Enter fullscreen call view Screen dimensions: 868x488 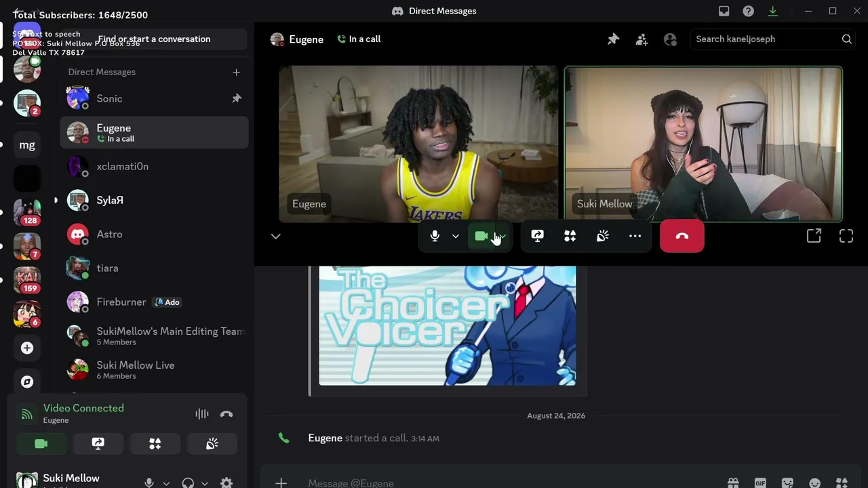[846, 236]
